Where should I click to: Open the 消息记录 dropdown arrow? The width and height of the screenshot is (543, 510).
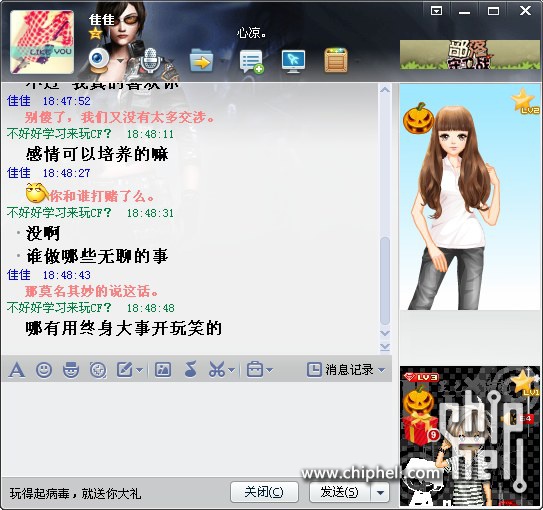[x=381, y=370]
